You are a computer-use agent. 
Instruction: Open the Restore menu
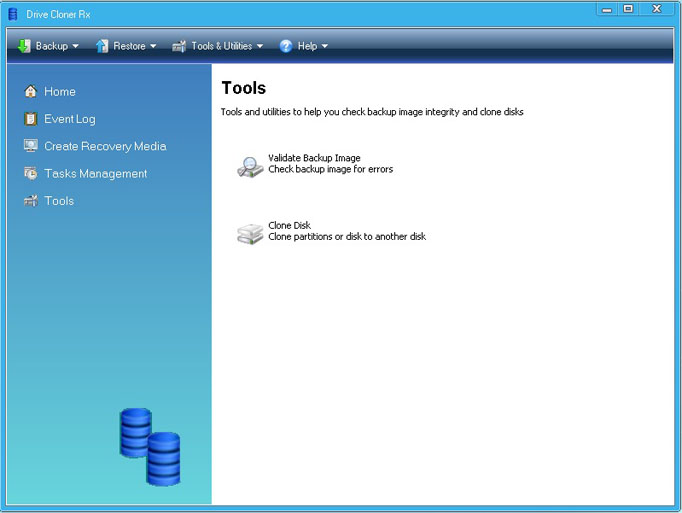tap(126, 46)
